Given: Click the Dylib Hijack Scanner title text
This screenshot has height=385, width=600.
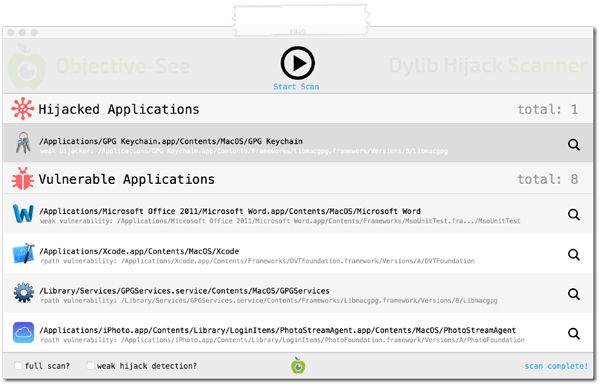Looking at the screenshot, I should 488,66.
